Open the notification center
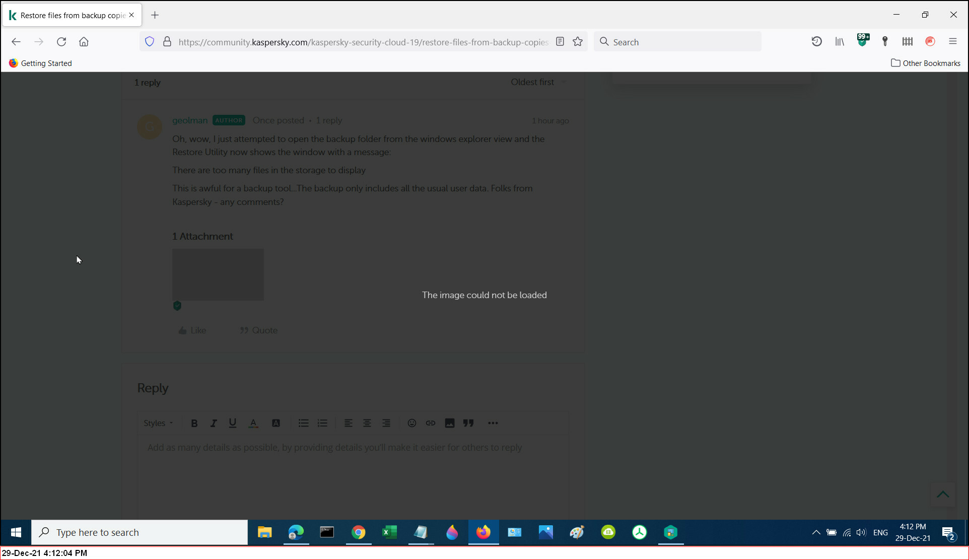Screen dimensions: 969x560 click(x=948, y=533)
